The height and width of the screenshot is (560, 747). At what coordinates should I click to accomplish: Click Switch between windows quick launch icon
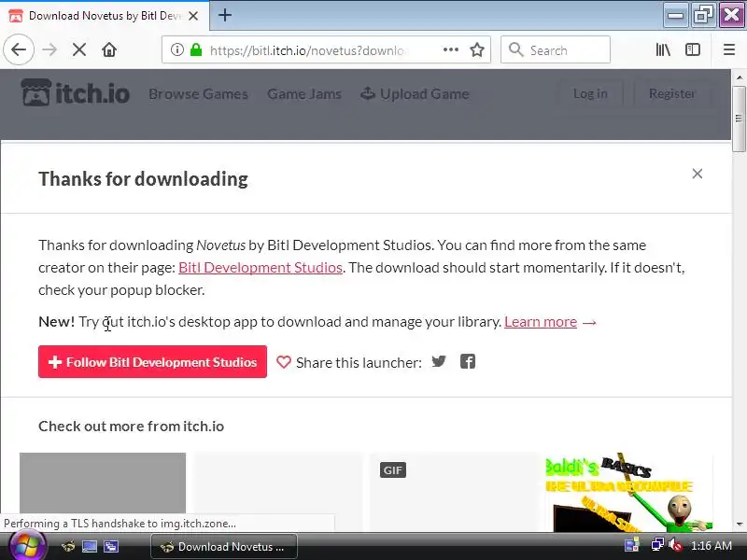click(x=111, y=546)
